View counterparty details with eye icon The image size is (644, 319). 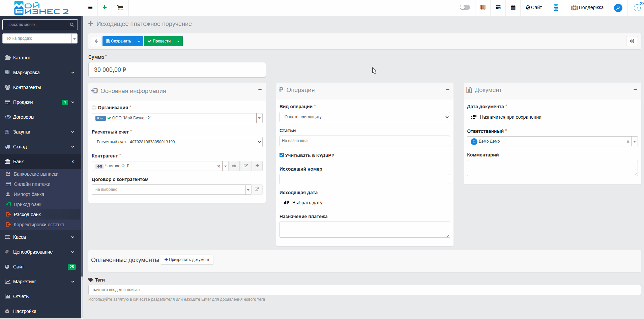[x=234, y=166]
